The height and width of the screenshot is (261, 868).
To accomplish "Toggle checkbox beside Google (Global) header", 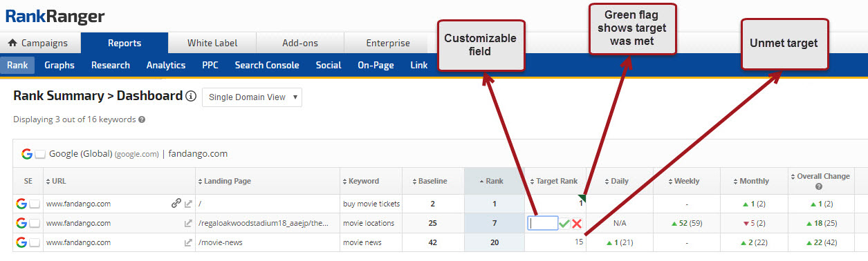I will point(40,154).
